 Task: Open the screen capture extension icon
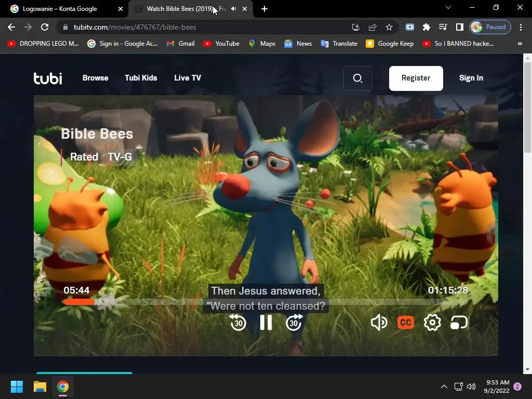click(x=410, y=27)
